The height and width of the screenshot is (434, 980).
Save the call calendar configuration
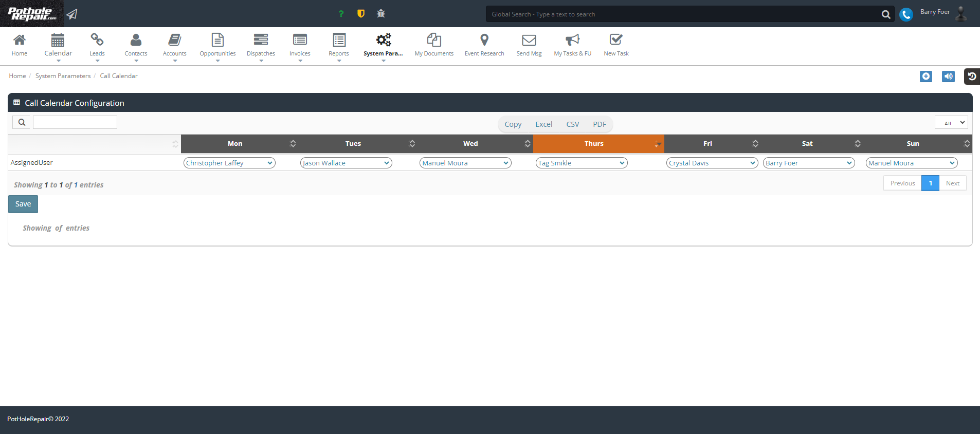(x=23, y=204)
